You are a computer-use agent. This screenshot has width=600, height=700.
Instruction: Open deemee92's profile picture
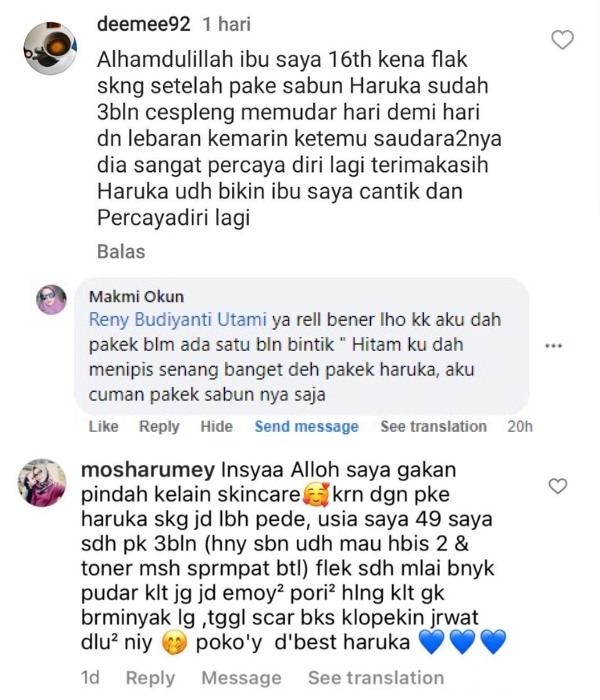[x=50, y=48]
